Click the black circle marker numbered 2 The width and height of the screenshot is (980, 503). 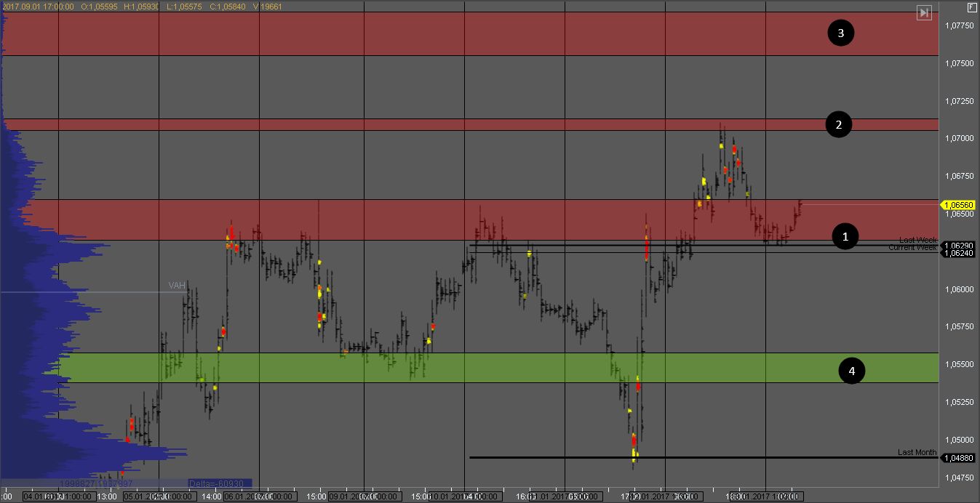[839, 124]
